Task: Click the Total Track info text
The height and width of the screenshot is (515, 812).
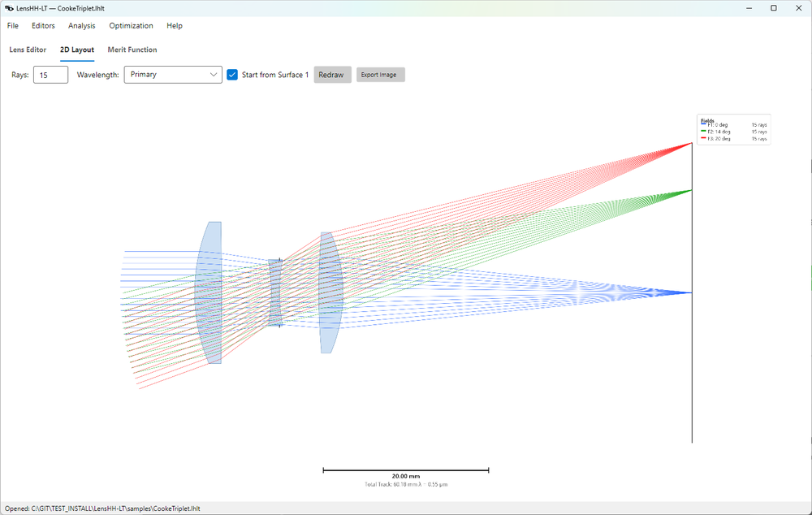Action: [405, 484]
